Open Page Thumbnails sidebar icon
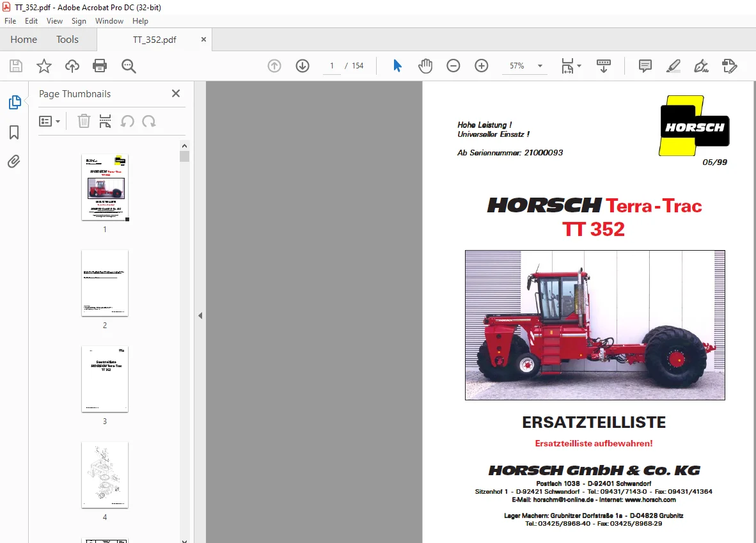Image resolution: width=756 pixels, height=543 pixels. click(x=15, y=102)
